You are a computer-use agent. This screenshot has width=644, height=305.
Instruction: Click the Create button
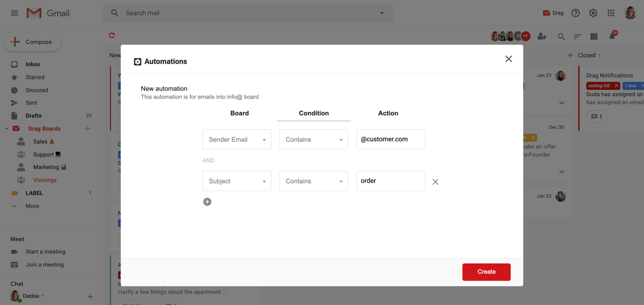click(x=487, y=272)
